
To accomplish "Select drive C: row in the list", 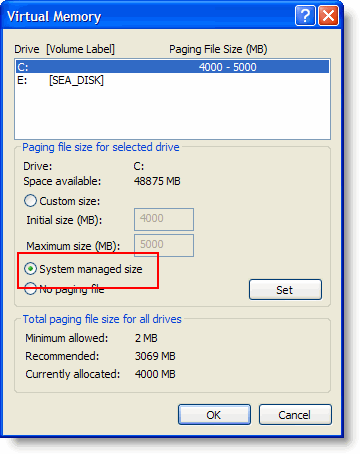I will click(172, 67).
